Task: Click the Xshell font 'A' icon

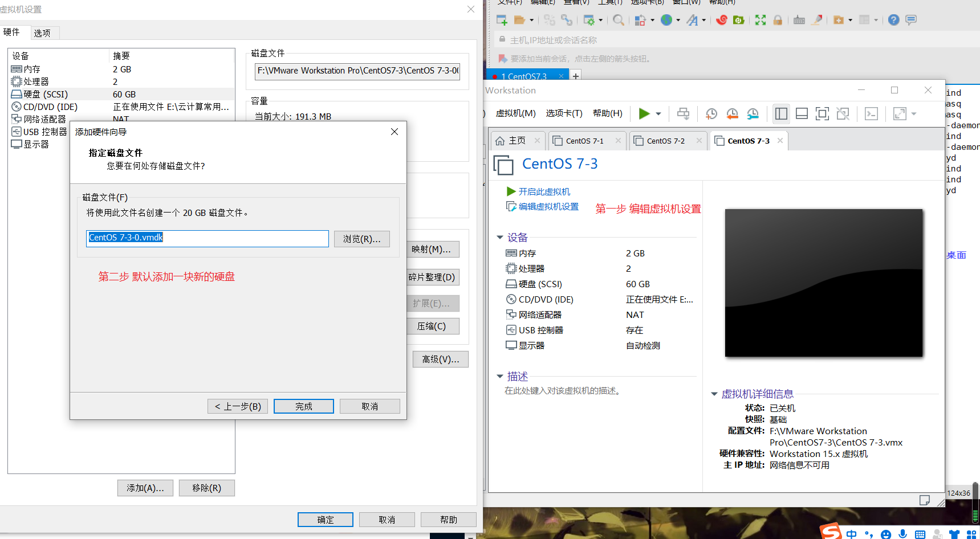Action: tap(692, 20)
